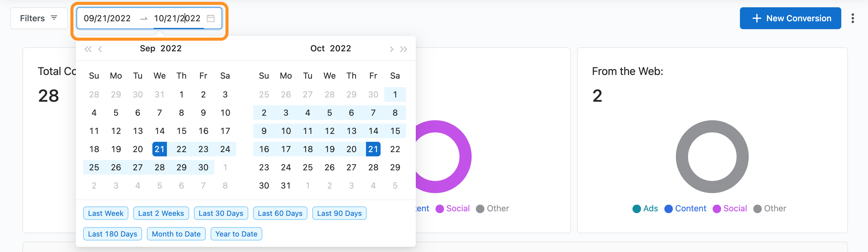Toggle the Ads legend dot
Viewport: 868px width, 252px height.
(x=636, y=209)
